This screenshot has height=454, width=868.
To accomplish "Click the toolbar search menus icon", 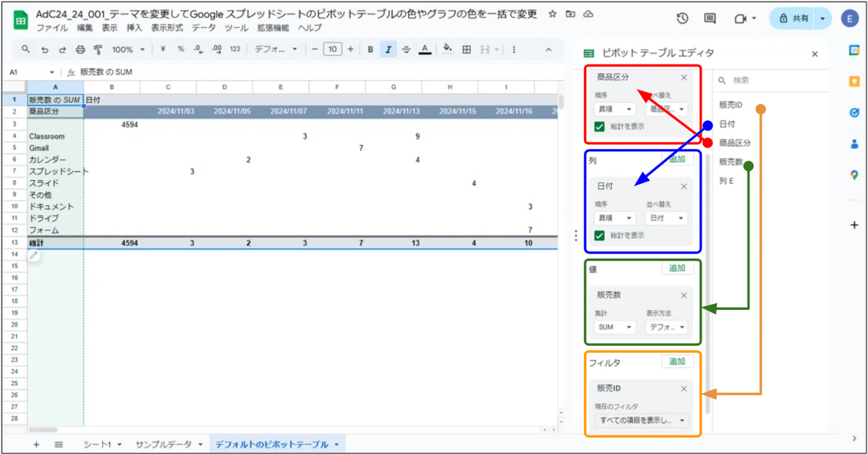I will pos(25,49).
